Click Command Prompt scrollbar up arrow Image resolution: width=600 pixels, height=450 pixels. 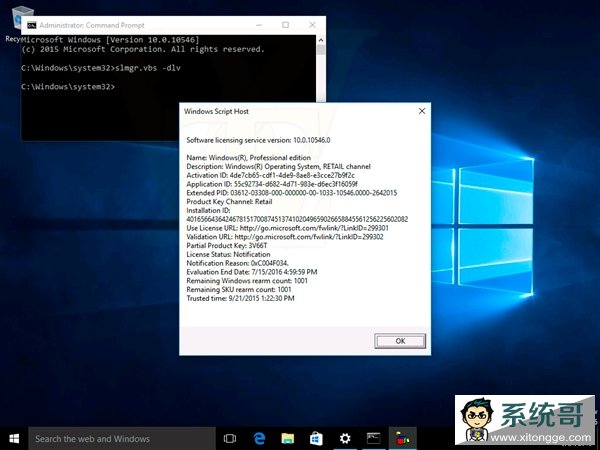coord(321,40)
